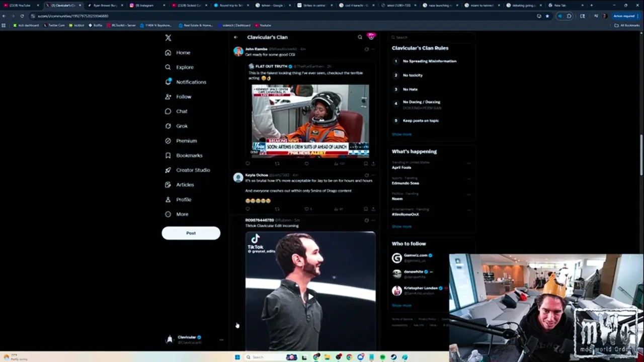The height and width of the screenshot is (362, 644).
Task: Expand the More sidebar menu
Action: tap(177, 214)
